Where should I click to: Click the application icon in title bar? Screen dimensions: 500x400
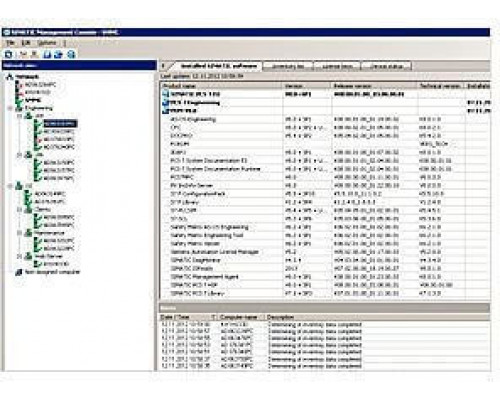tap(6, 32)
